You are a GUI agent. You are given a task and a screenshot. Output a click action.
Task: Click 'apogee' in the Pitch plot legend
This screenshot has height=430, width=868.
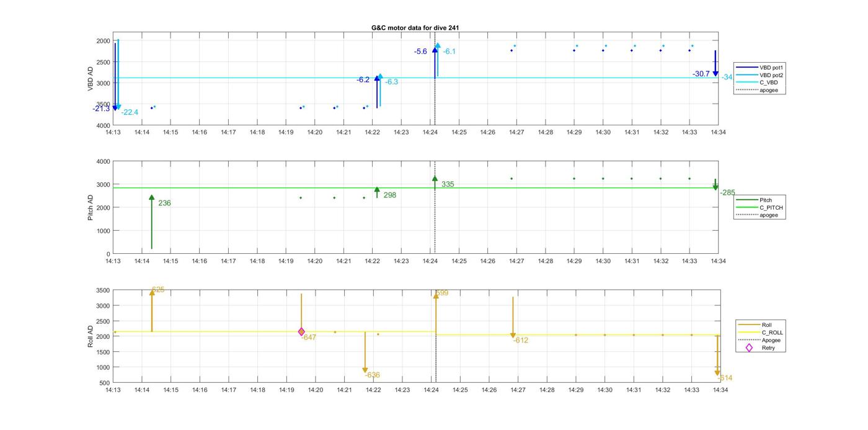pos(768,215)
